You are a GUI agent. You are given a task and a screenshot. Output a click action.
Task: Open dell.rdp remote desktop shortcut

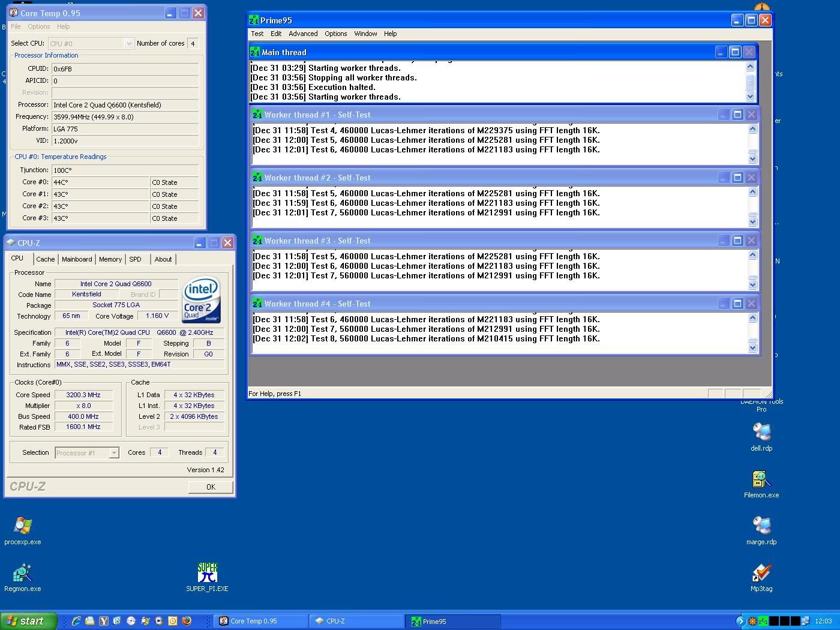coord(761,437)
